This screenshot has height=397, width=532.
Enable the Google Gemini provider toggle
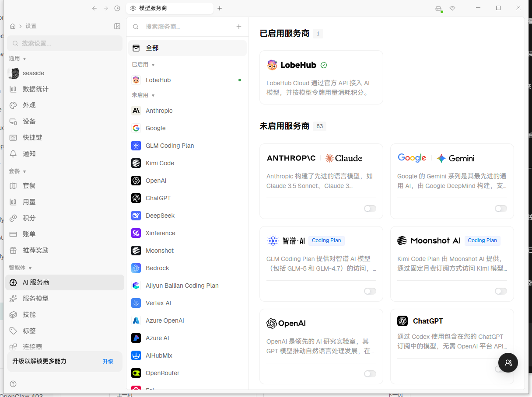pos(500,209)
